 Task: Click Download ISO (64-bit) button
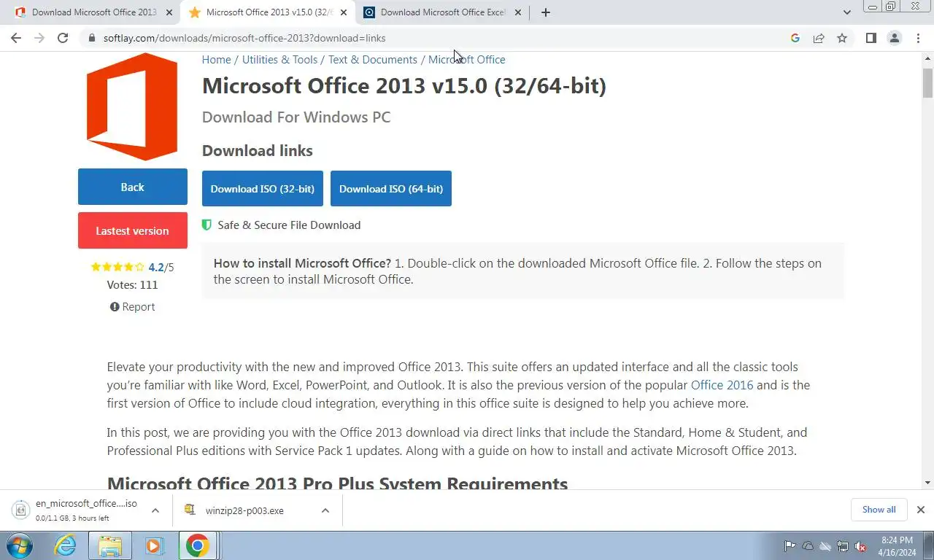[x=391, y=189]
